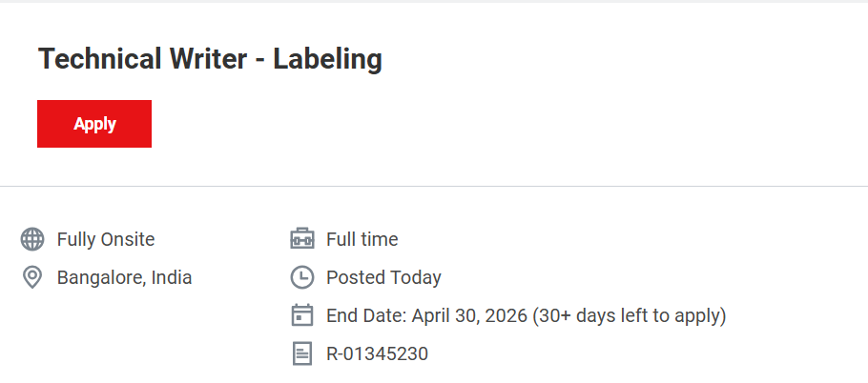
Task: Click the 30+ days left to apply note
Action: 629,315
